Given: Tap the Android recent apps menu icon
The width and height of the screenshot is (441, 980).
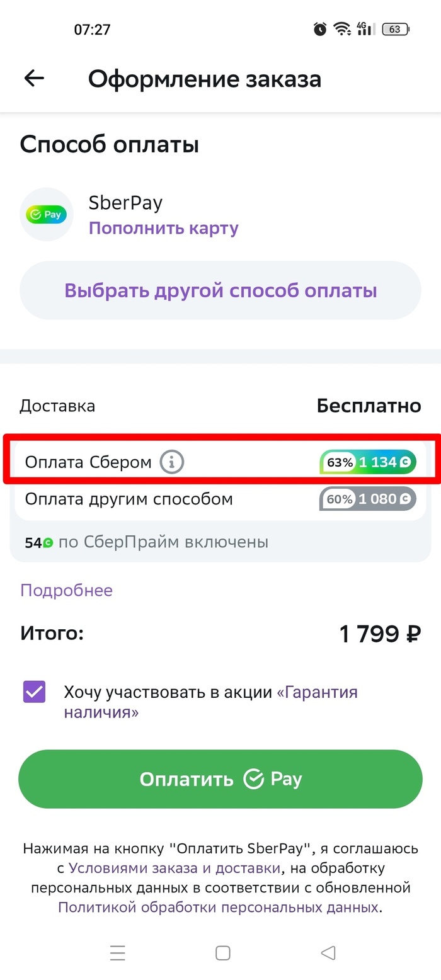Looking at the screenshot, I should pos(118,952).
